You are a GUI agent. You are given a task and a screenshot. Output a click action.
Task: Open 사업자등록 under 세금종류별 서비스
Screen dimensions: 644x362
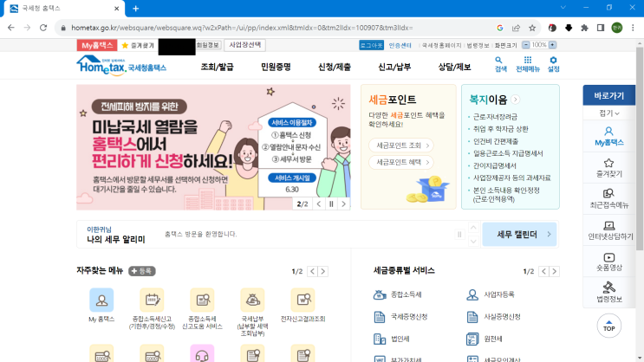pos(491,294)
